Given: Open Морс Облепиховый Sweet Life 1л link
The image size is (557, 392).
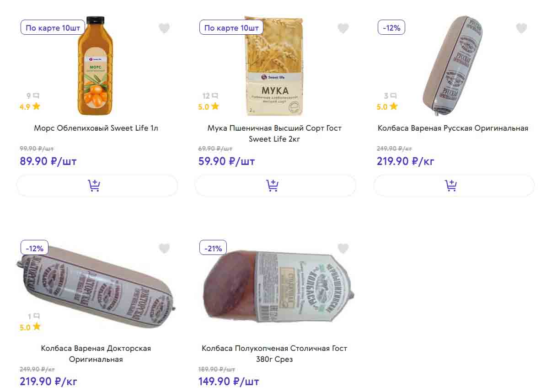Looking at the screenshot, I should [x=96, y=128].
